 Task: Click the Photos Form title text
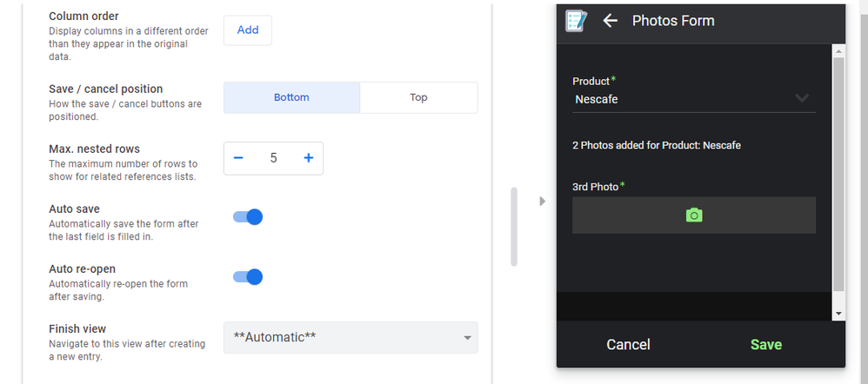tap(673, 21)
